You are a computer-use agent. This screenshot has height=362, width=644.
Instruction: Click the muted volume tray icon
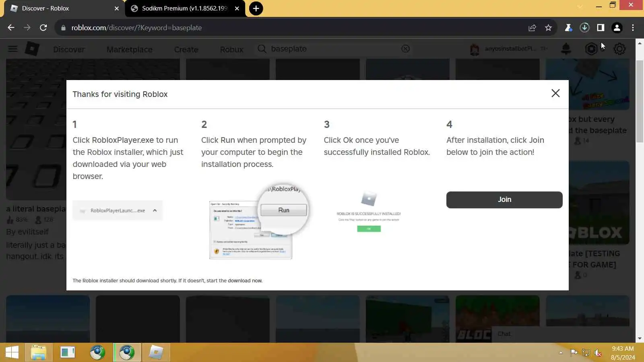click(x=598, y=353)
